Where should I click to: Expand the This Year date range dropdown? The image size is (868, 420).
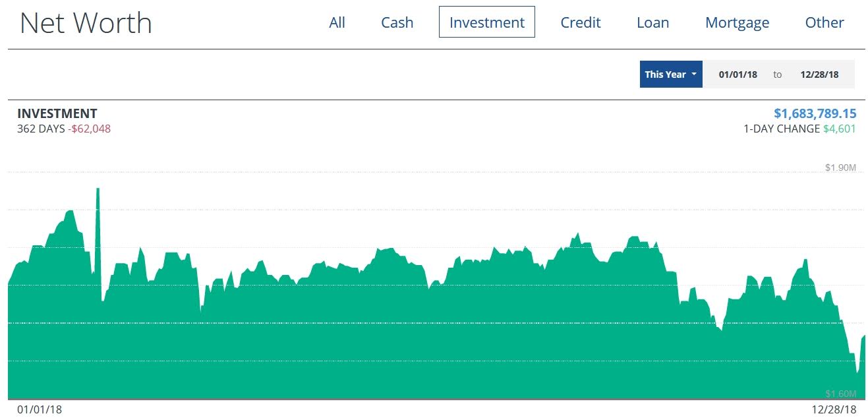pyautogui.click(x=670, y=75)
